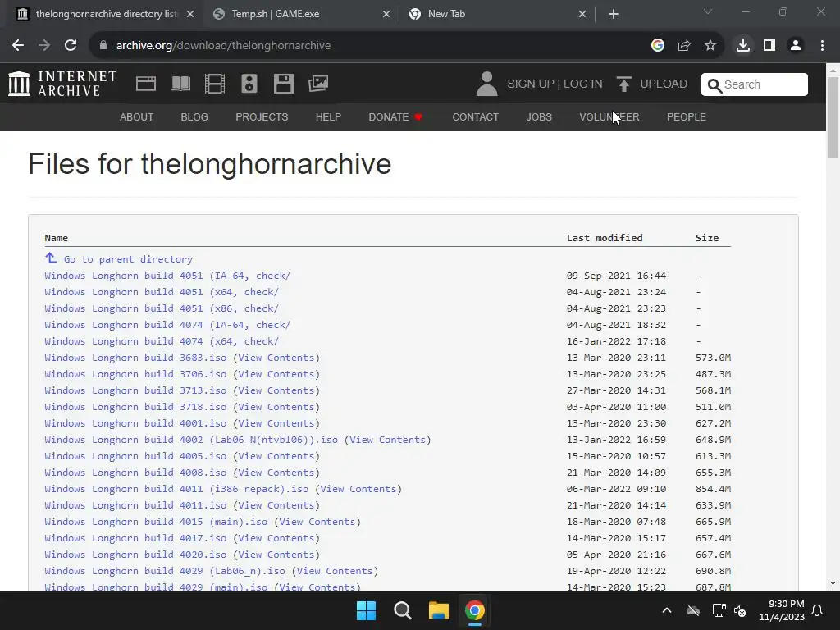Viewport: 840px width, 630px height.
Task: Download Windows Longhorn build 3683.iso
Action: point(135,358)
